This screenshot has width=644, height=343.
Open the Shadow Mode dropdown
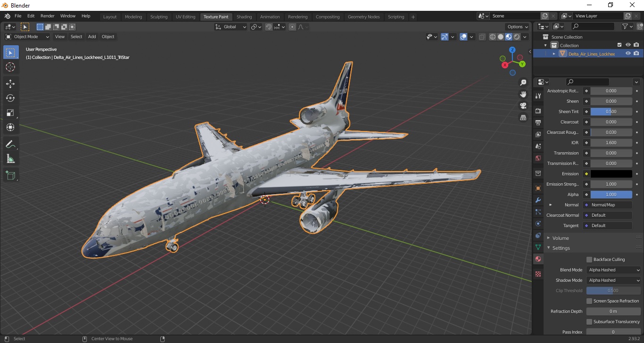coord(614,280)
